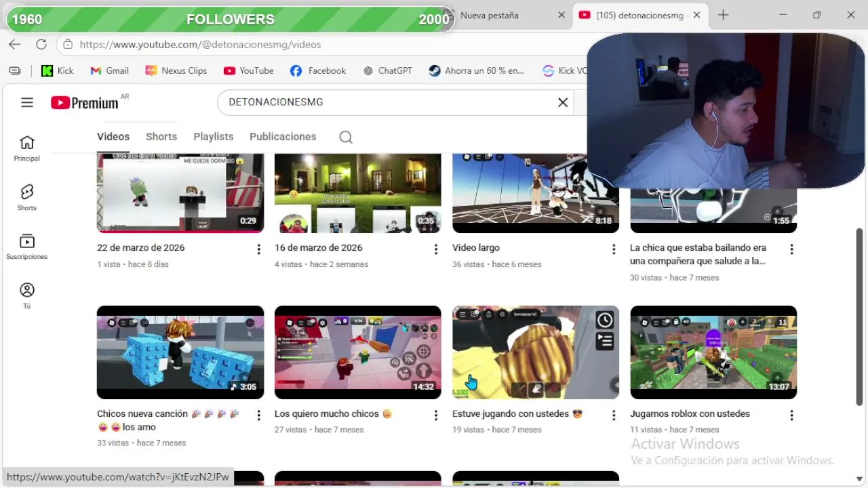Open the Video largo title link
This screenshot has height=488, width=868.
click(x=476, y=248)
